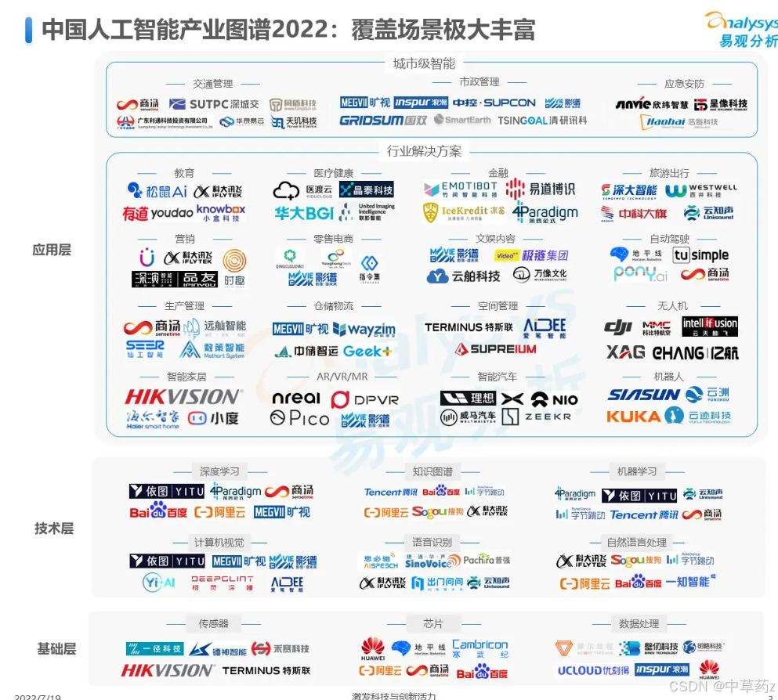This screenshot has height=700, width=778.
Task: Click the 交通管理 category label
Action: [x=213, y=84]
